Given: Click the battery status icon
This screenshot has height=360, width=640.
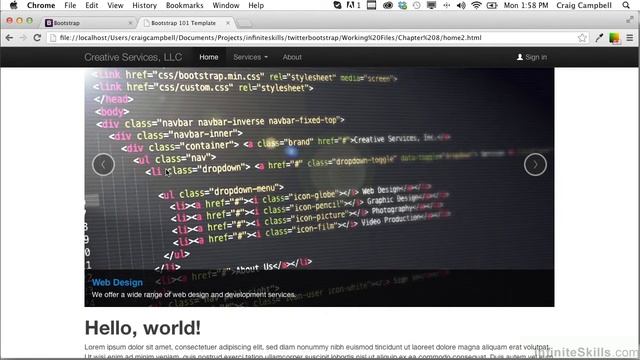Looking at the screenshot, I should click(x=491, y=5).
